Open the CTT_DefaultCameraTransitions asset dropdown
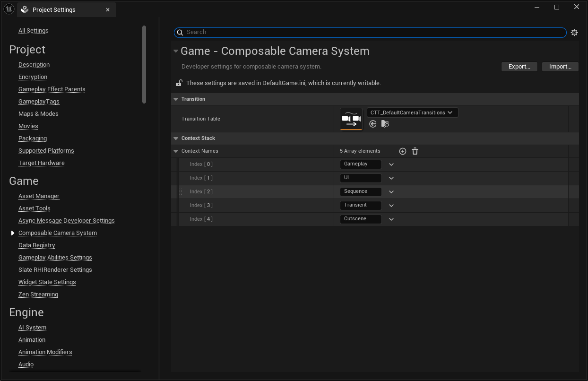 click(x=412, y=113)
